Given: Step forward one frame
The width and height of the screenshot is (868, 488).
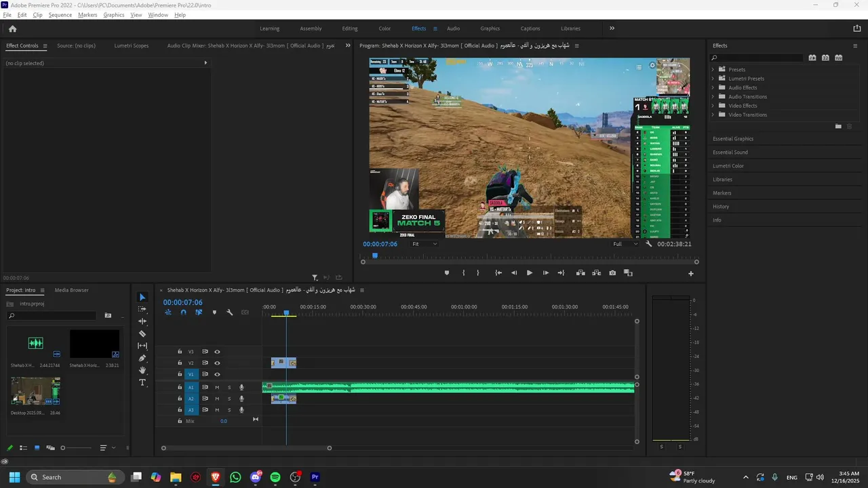Looking at the screenshot, I should coord(546,273).
